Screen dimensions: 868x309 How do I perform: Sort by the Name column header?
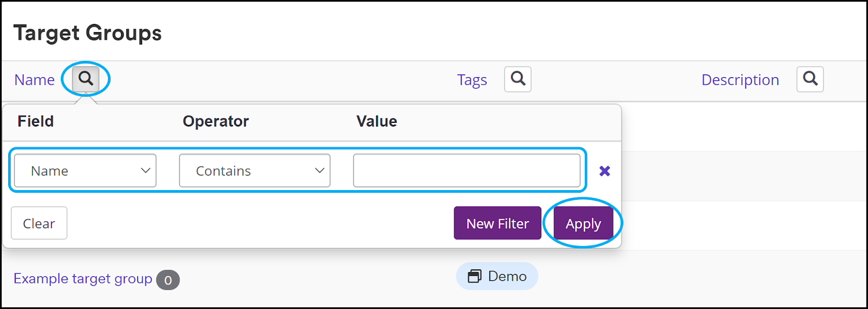point(35,80)
